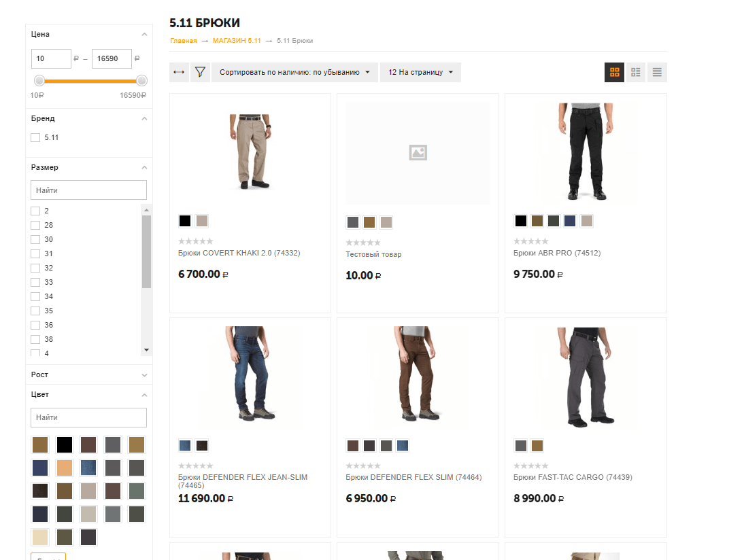This screenshot has height=560, width=744.
Task: Open FAST-TAC CARGO gray pants image
Action: click(586, 377)
